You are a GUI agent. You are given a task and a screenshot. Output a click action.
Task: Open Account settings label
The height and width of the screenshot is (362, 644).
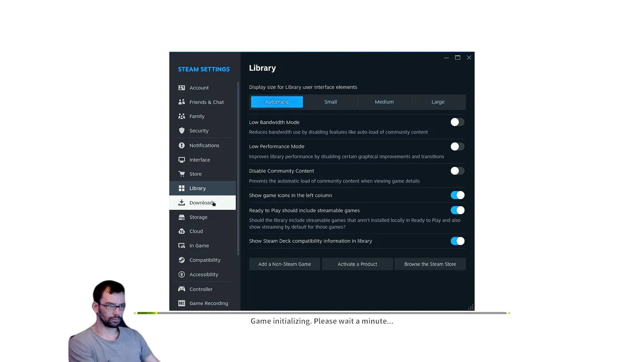click(199, 87)
